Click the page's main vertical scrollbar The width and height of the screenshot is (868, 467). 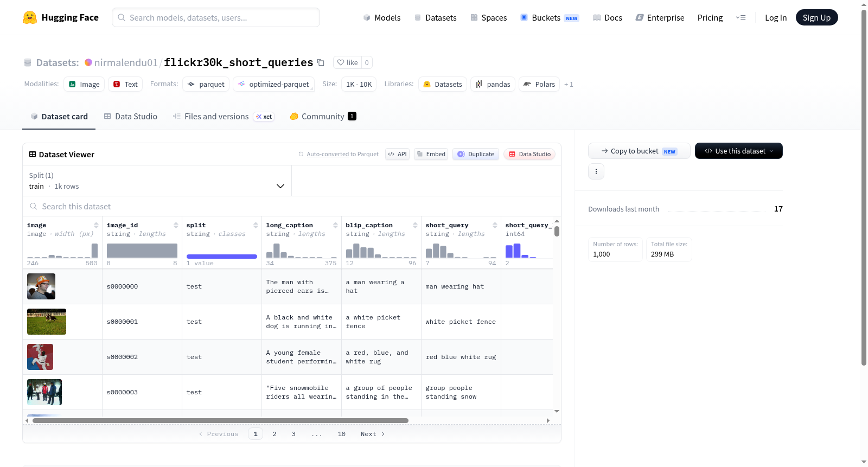click(x=864, y=187)
